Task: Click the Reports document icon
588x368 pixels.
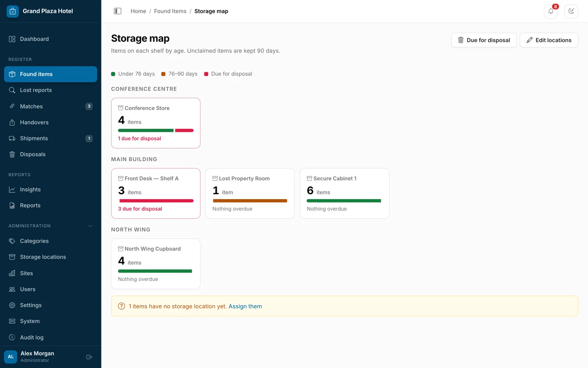Action: tap(12, 205)
